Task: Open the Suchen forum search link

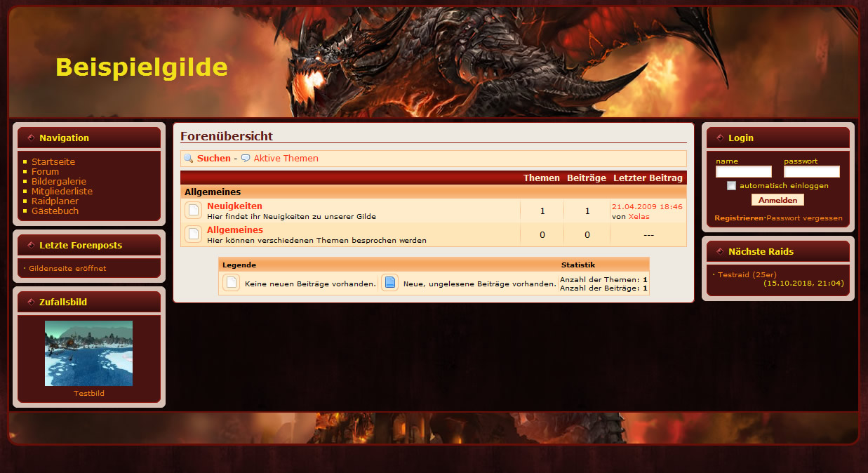Action: (214, 159)
